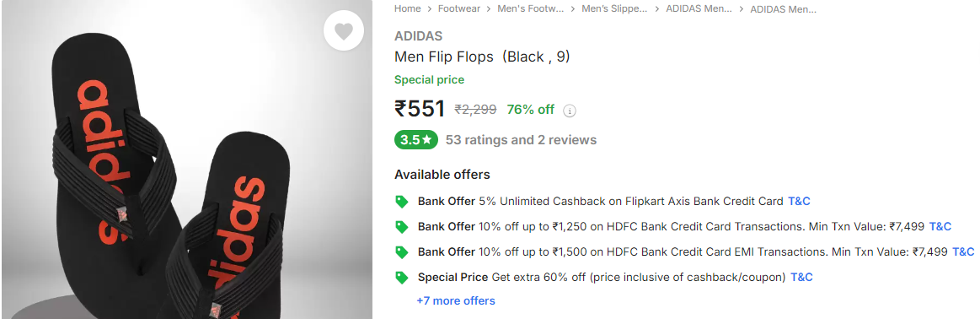Image resolution: width=980 pixels, height=319 pixels.
Task: Click the tag icon beside Special Price offer
Action: pos(402,277)
